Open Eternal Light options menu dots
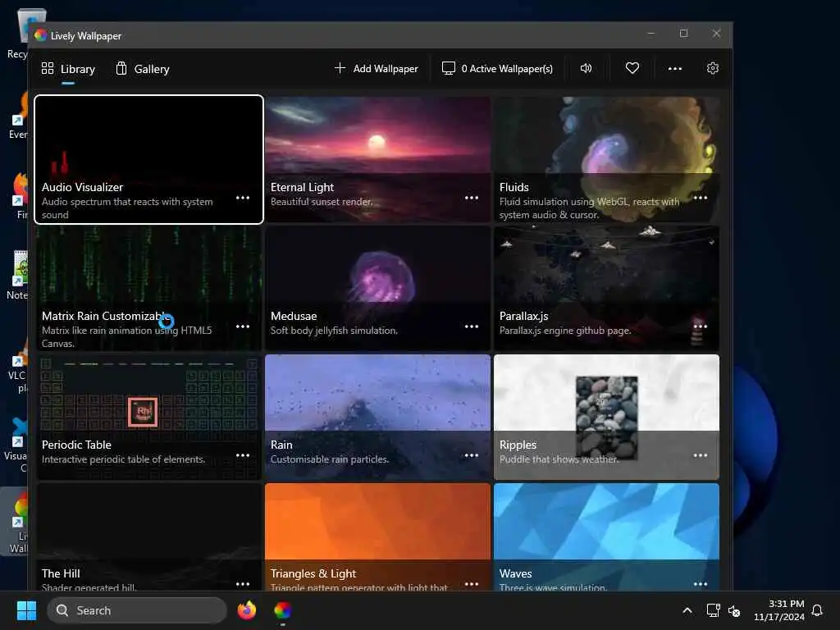The width and height of the screenshot is (840, 630). pyautogui.click(x=472, y=198)
